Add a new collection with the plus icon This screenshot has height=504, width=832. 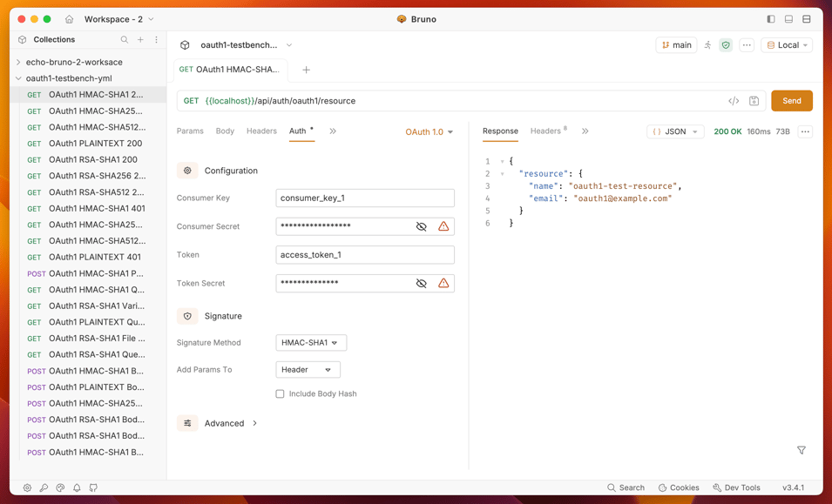click(x=140, y=40)
